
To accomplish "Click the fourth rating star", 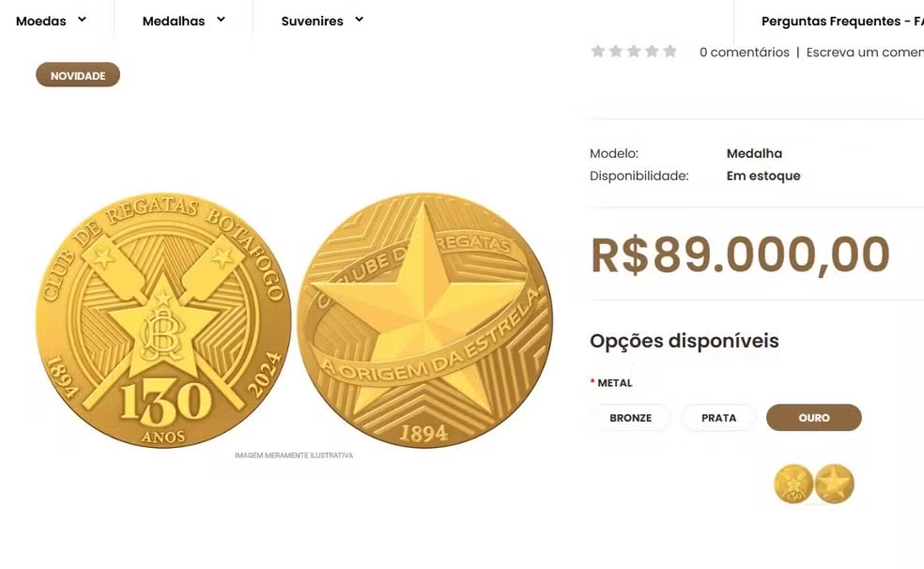I will (x=652, y=52).
